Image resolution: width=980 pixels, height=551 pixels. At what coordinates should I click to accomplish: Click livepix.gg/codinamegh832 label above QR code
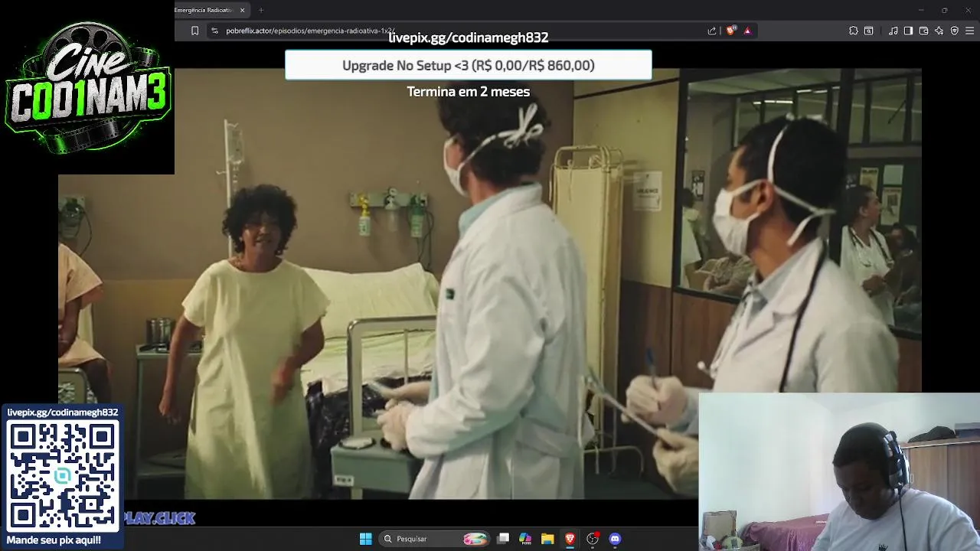click(63, 412)
